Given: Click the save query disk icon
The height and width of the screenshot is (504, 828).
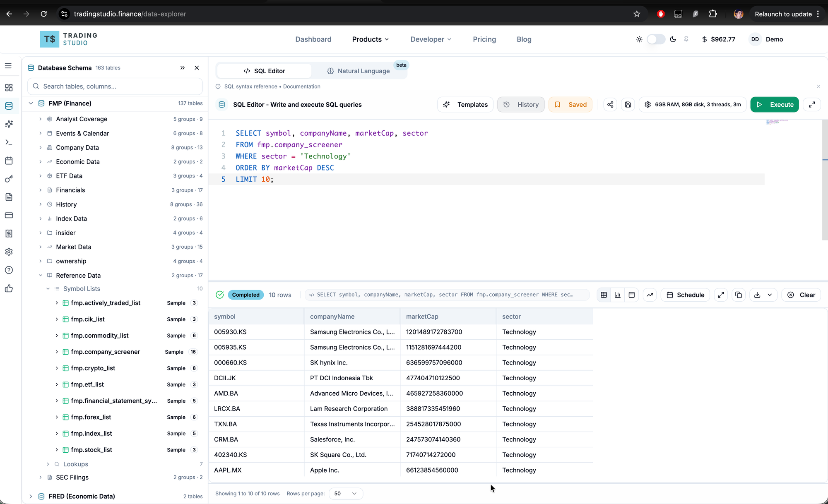Looking at the screenshot, I should pyautogui.click(x=628, y=105).
